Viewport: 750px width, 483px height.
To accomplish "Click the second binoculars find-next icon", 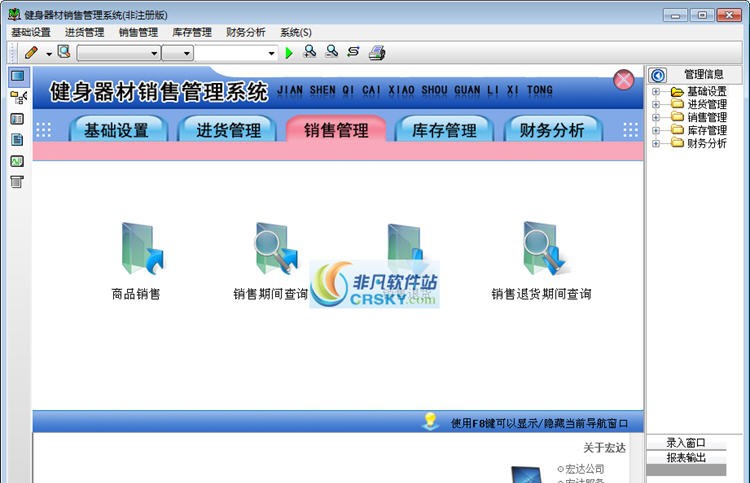I will [331, 52].
